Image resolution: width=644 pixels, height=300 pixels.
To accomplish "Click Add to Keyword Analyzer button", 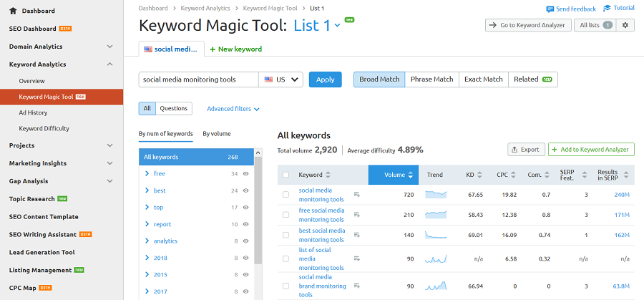I will pyautogui.click(x=591, y=150).
